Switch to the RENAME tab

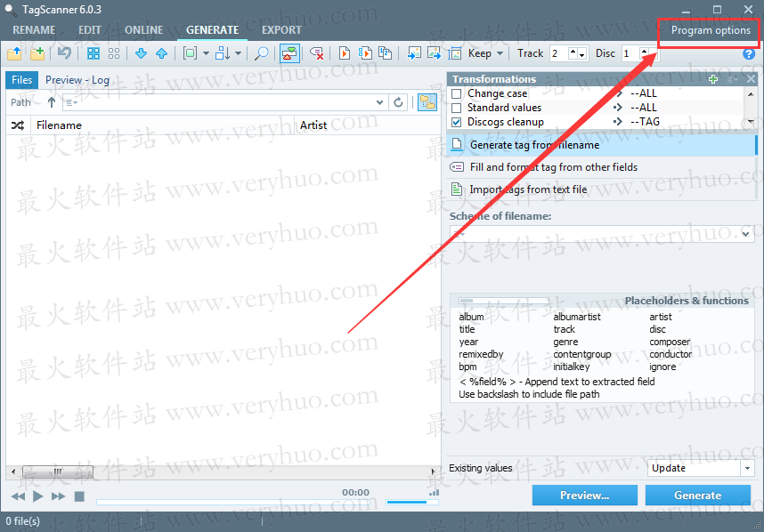click(x=34, y=29)
